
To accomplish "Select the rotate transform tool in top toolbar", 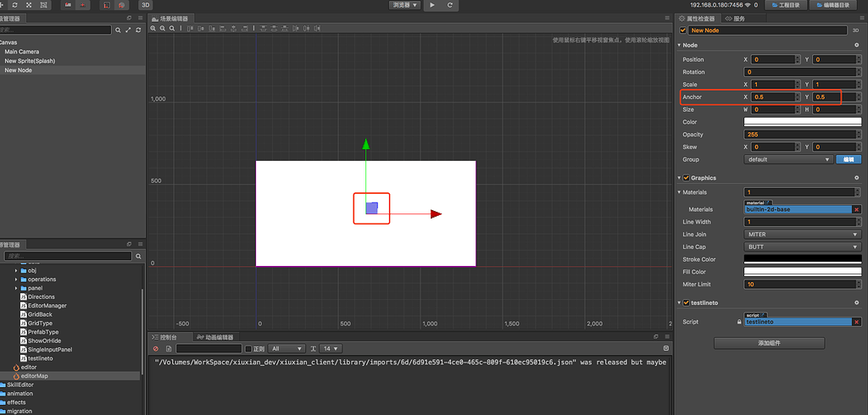I will point(15,5).
